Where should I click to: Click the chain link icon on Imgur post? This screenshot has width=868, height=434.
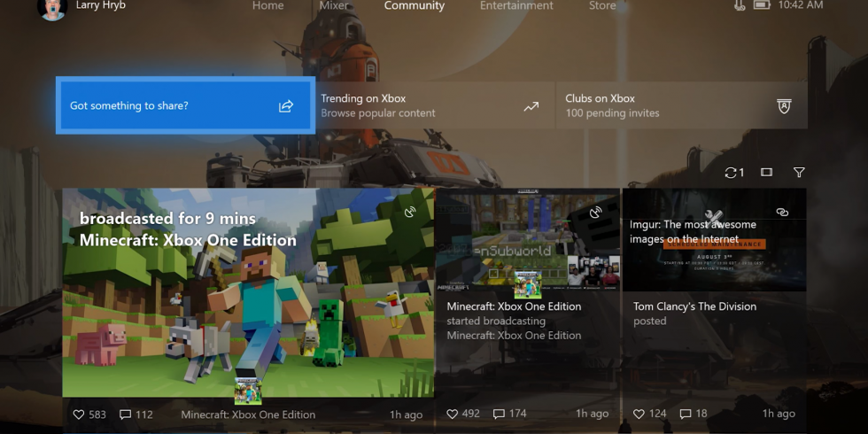pyautogui.click(x=782, y=212)
